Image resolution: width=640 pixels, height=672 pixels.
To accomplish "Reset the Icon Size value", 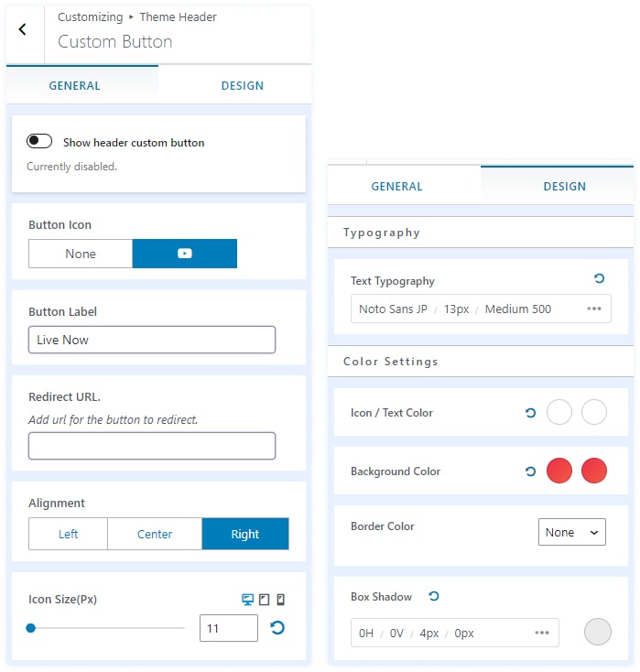I will click(x=277, y=627).
